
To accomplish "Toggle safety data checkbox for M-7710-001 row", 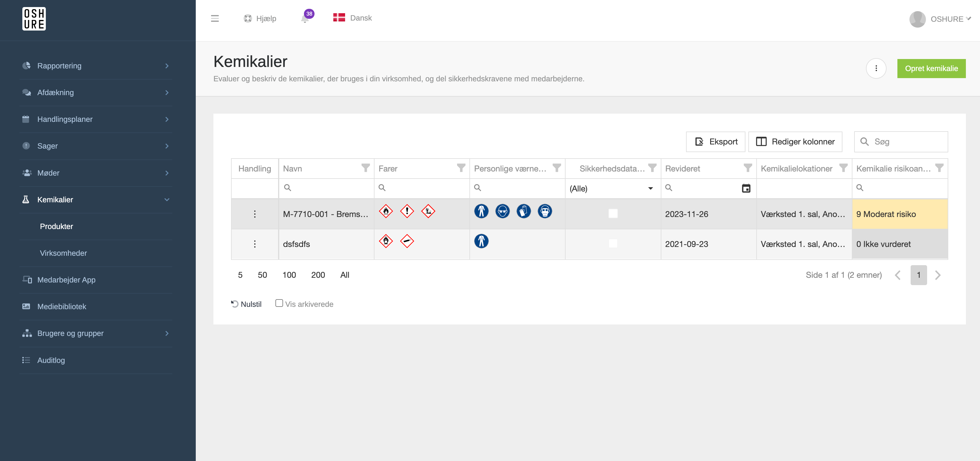I will [613, 213].
